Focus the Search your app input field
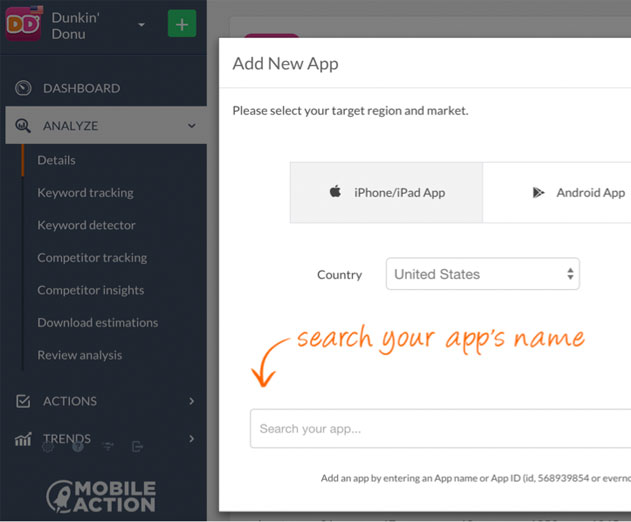Image resolution: width=631 pixels, height=522 pixels. pos(441,429)
